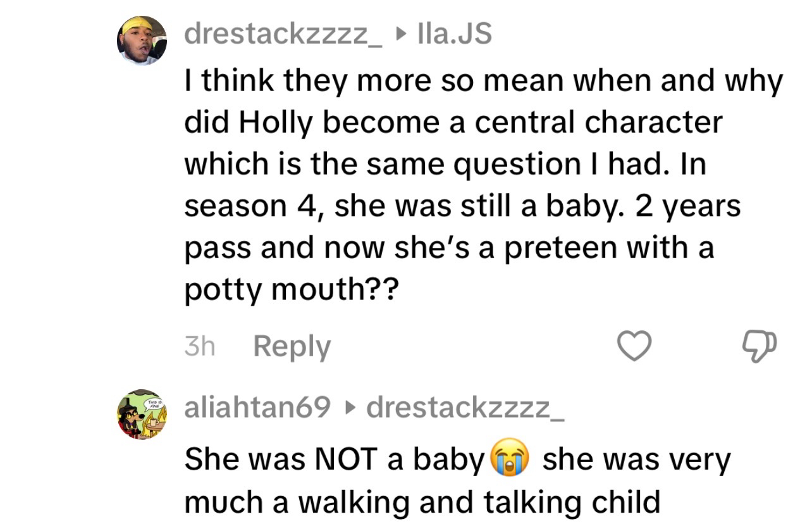The image size is (812, 531).
Task: Reply to drestackzzzz_'s comment
Action: click(x=292, y=346)
